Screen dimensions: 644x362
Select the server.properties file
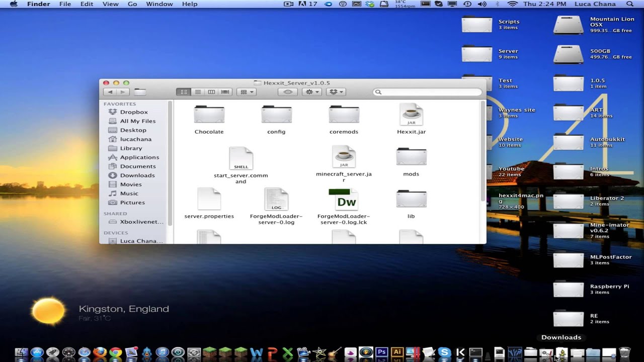[209, 204]
